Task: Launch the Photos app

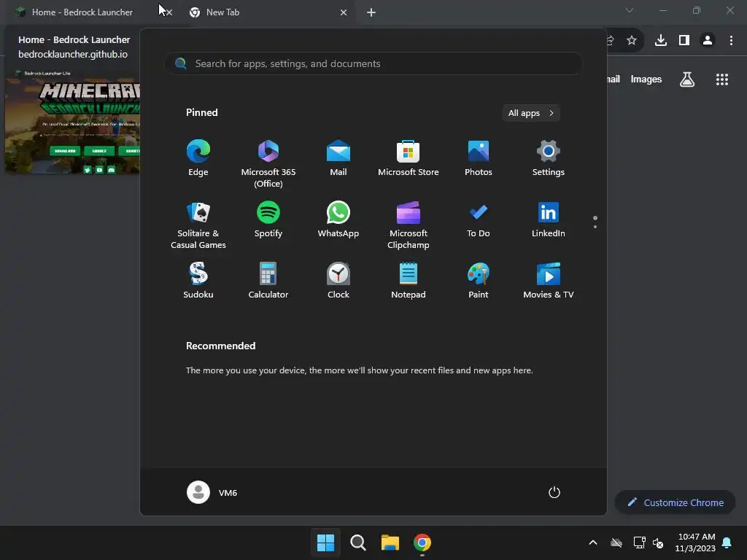Action: [x=479, y=158]
